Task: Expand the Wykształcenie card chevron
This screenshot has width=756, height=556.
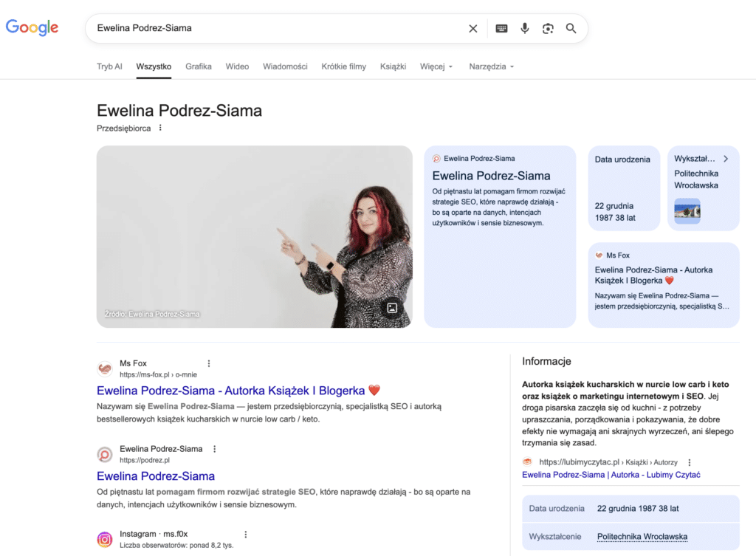Action: tap(726, 159)
